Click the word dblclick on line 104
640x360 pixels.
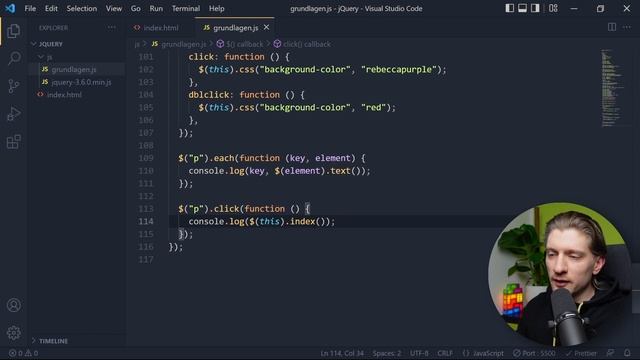pos(209,95)
